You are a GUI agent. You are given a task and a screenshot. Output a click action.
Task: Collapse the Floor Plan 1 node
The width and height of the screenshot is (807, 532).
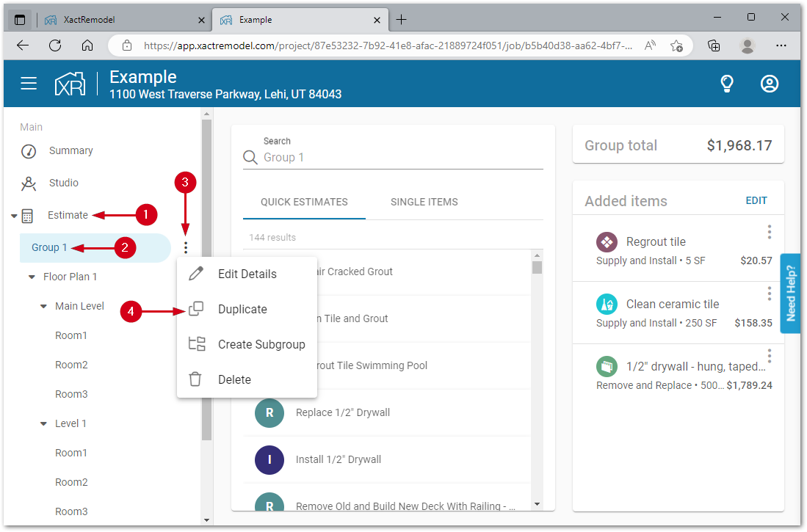point(32,277)
